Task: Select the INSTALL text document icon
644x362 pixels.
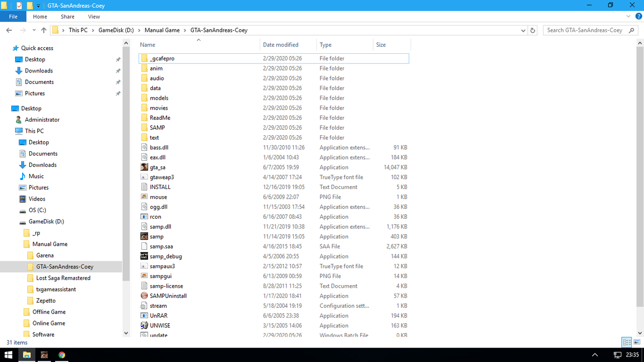Action: coord(144,187)
